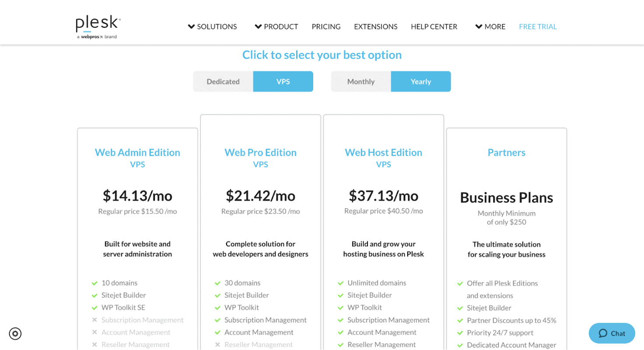Open the Chat bubble widget
644x350 pixels.
[612, 333]
